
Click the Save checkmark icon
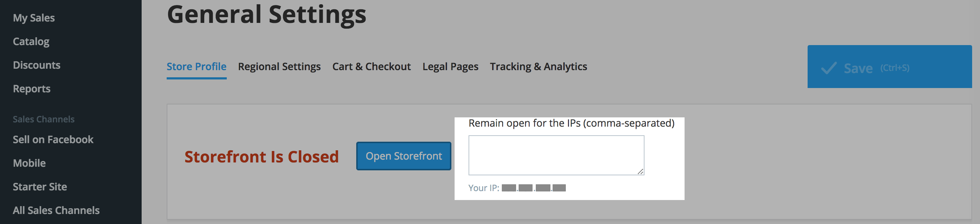pyautogui.click(x=829, y=68)
